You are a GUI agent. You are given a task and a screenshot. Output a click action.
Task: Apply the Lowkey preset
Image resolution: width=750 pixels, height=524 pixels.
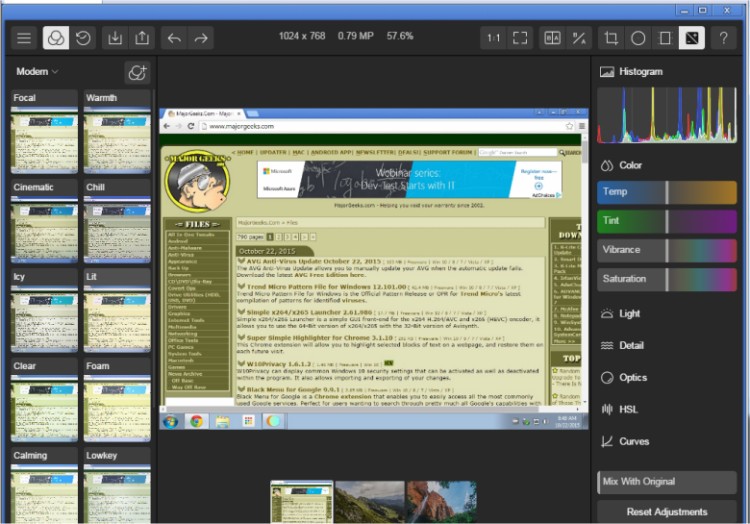coord(117,485)
